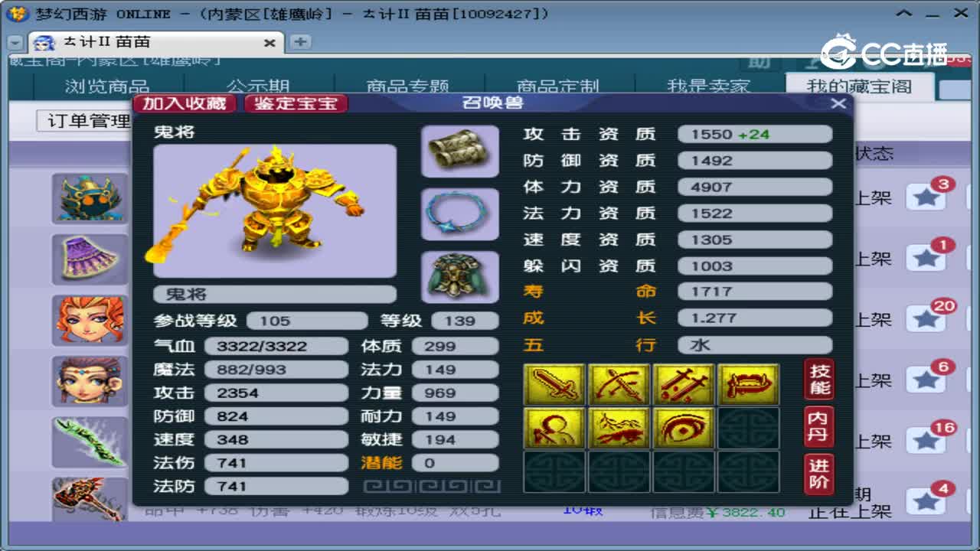The width and height of the screenshot is (980, 551).
Task: Select the first sword skill icon
Action: click(554, 384)
